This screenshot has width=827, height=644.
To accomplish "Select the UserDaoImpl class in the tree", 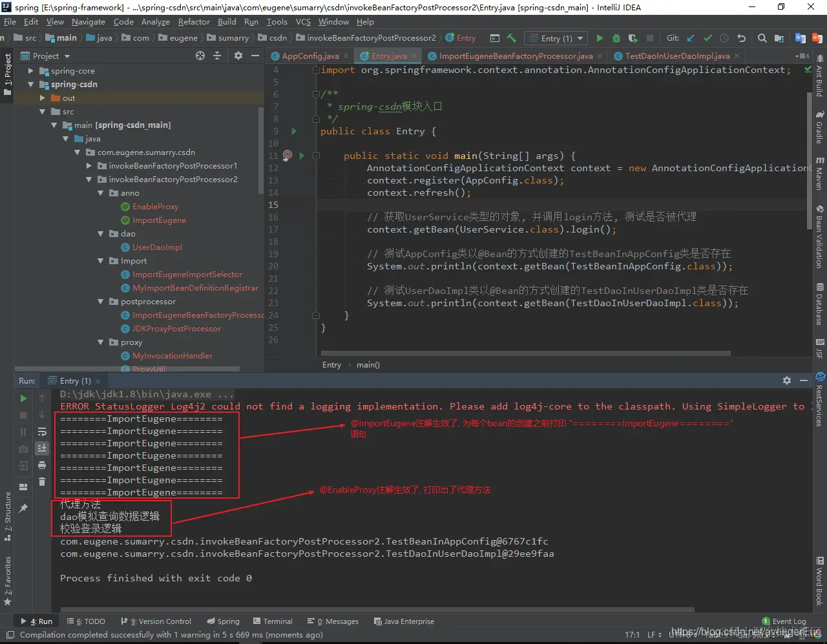I will point(157,247).
